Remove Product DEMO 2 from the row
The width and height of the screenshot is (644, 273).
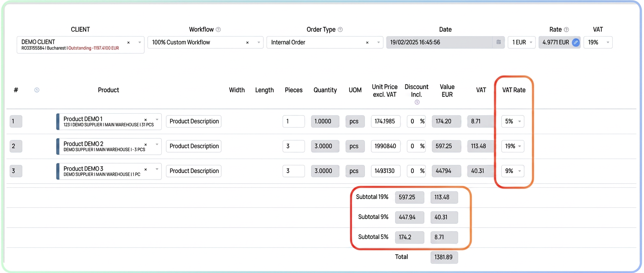click(146, 145)
